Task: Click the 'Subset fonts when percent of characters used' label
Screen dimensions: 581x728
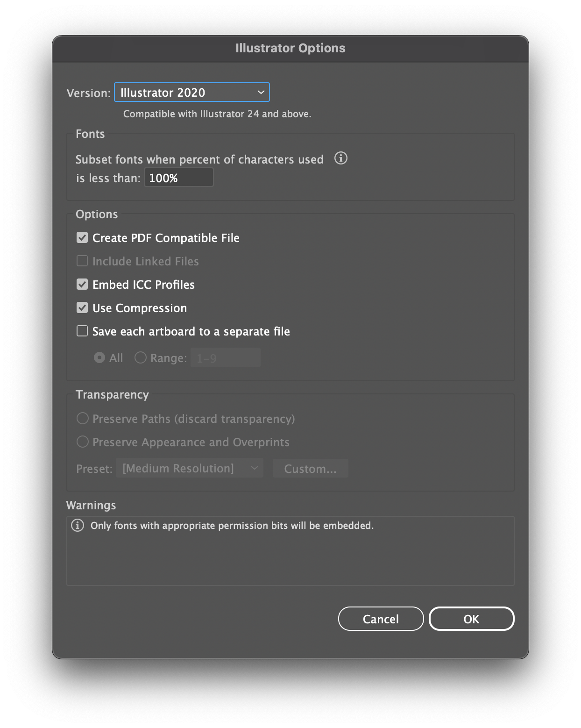Action: click(x=199, y=159)
